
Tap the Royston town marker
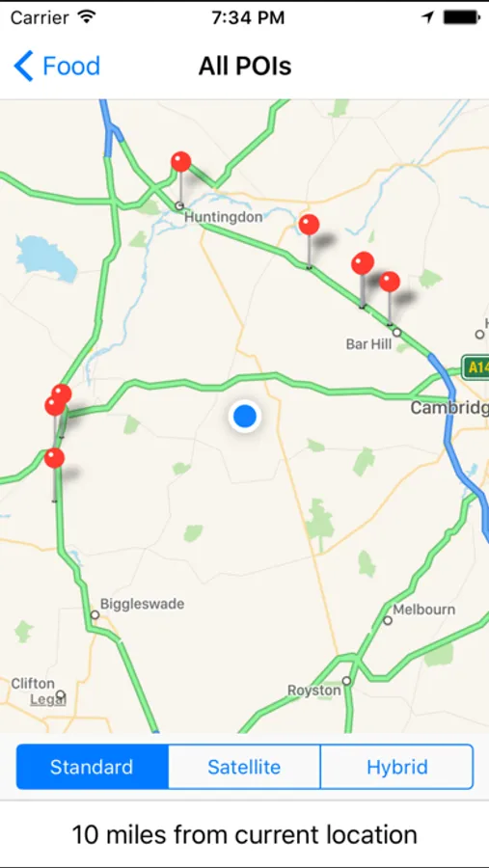click(x=346, y=680)
